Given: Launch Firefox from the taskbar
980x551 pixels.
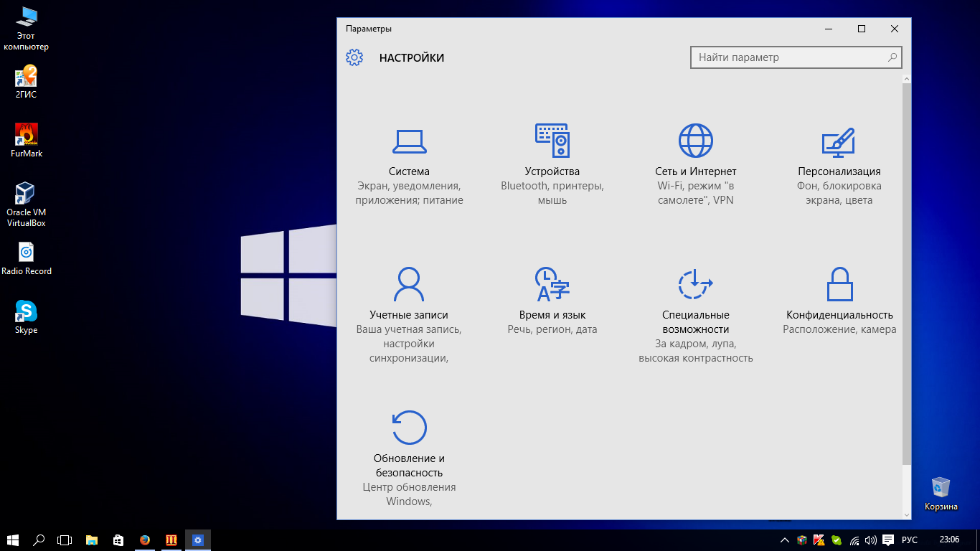Looking at the screenshot, I should click(x=145, y=540).
